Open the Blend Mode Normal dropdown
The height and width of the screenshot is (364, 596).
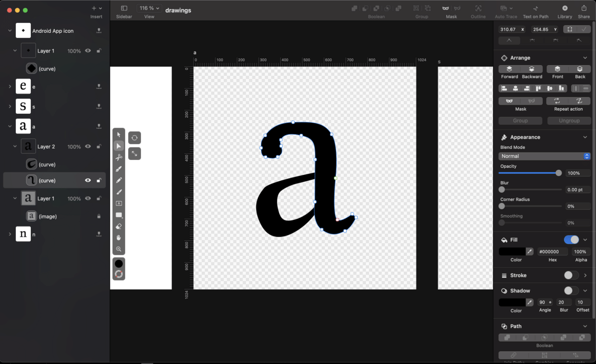click(544, 156)
